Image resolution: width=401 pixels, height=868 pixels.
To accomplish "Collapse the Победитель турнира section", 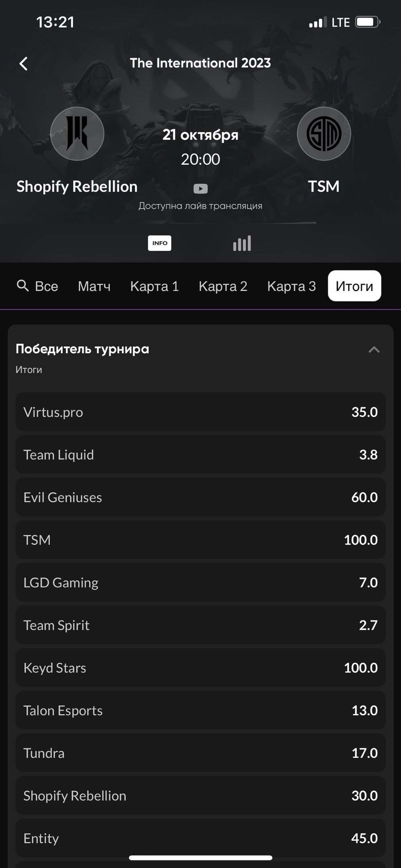I will (x=374, y=350).
